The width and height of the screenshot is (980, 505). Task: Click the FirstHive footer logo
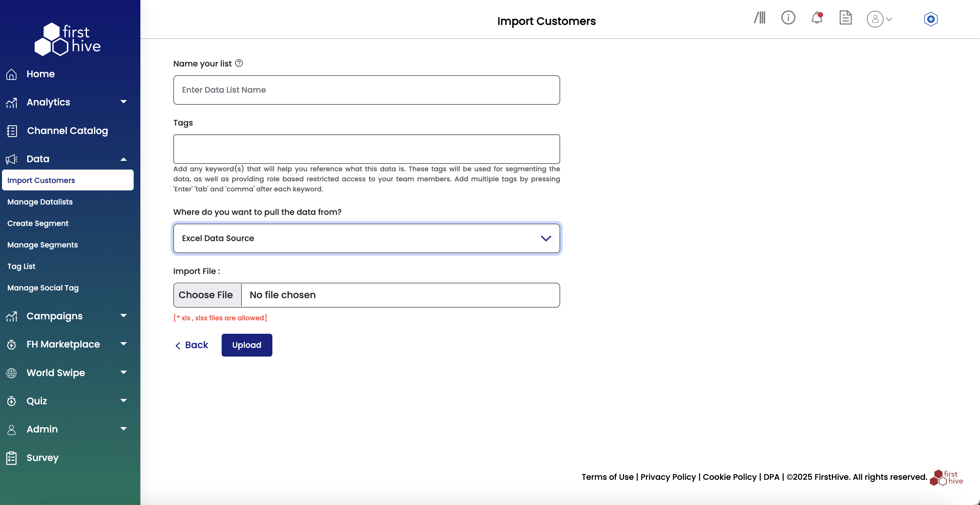(x=946, y=477)
